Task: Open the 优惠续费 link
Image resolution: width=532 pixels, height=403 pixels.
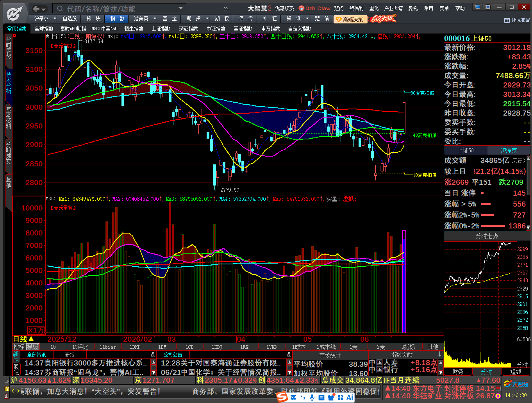Action: click(284, 8)
